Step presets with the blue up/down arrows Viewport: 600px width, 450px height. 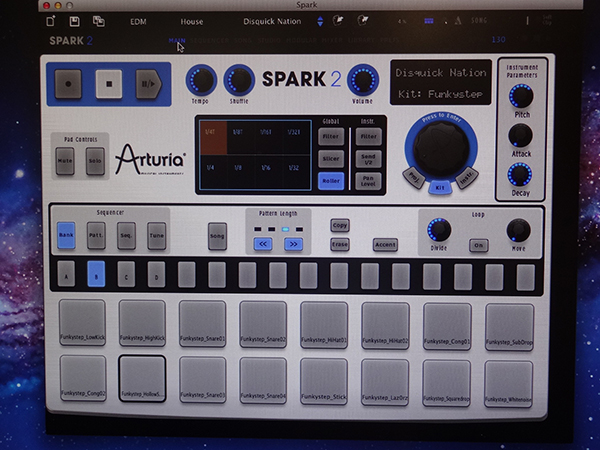pos(320,21)
